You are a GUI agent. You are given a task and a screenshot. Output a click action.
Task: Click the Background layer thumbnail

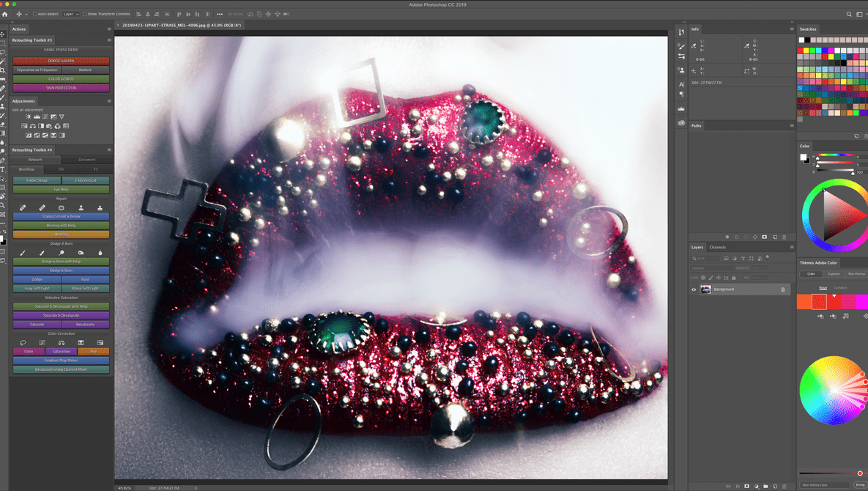point(706,289)
